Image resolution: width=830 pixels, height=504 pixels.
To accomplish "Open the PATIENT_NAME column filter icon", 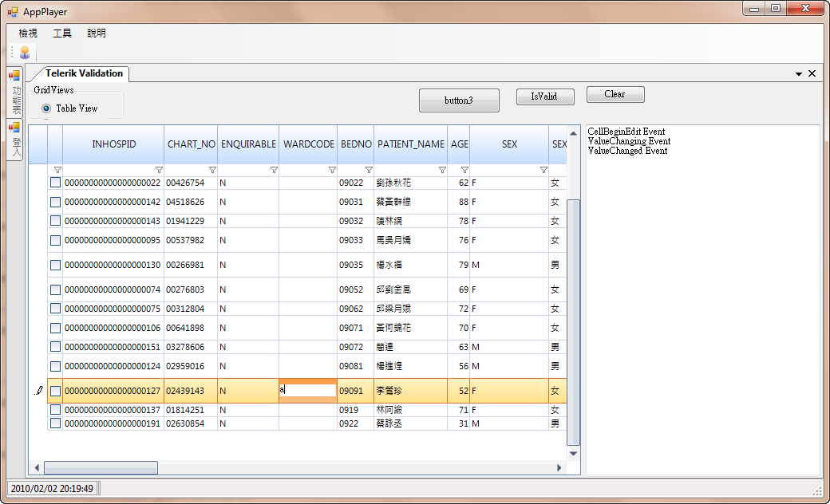I will point(442,170).
